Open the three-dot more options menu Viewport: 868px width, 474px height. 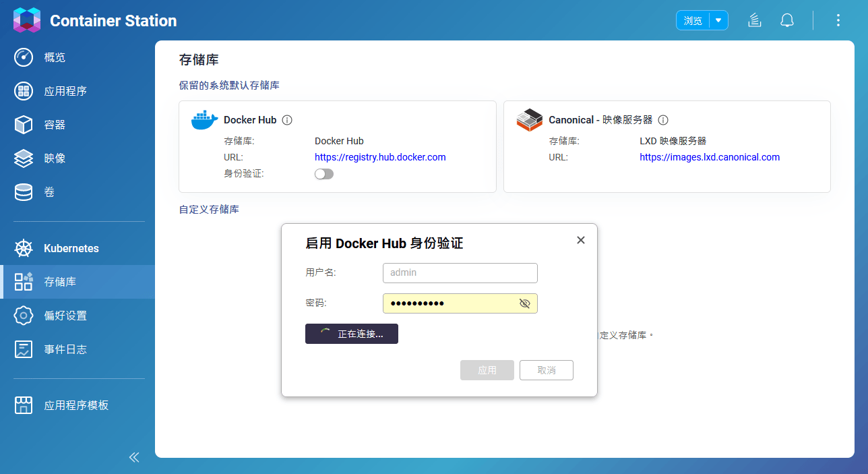coord(838,20)
